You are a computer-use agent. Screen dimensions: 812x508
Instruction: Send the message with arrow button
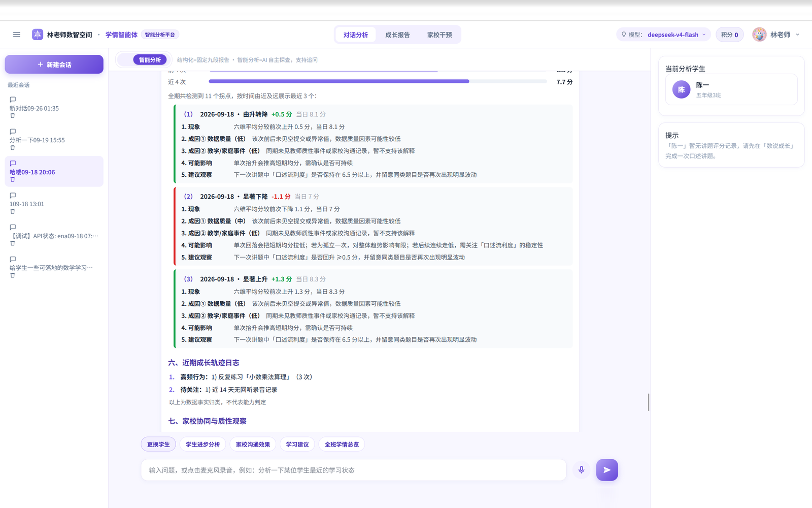607,470
